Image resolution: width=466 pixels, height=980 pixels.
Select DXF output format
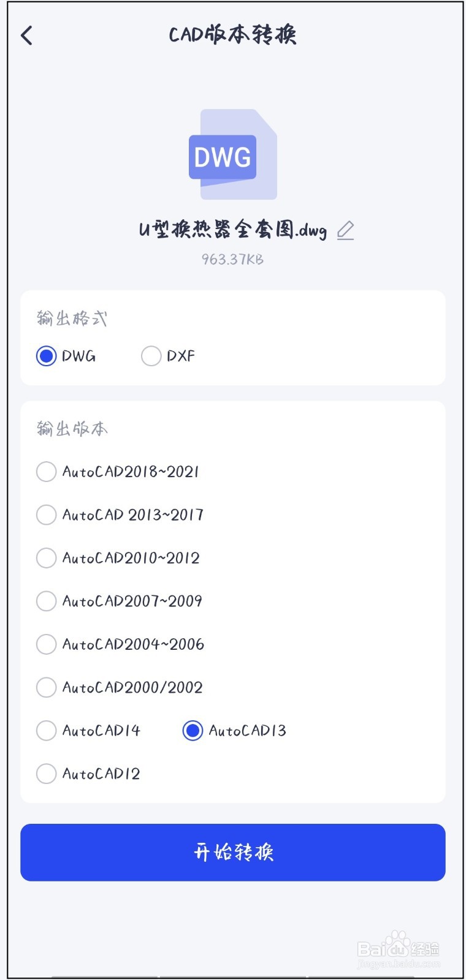(x=151, y=356)
